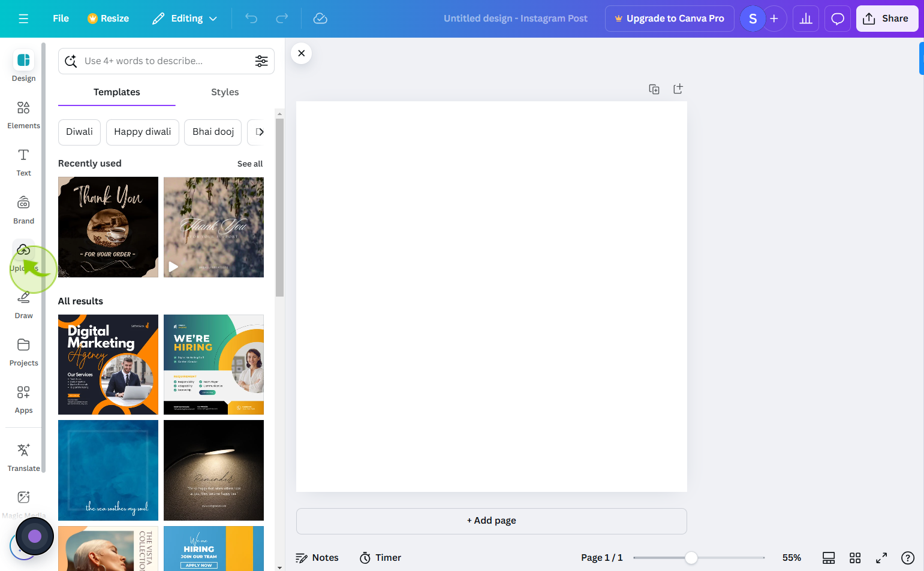Expand the Editing mode dropdown
Image resolution: width=924 pixels, height=571 pixels.
[x=185, y=19]
